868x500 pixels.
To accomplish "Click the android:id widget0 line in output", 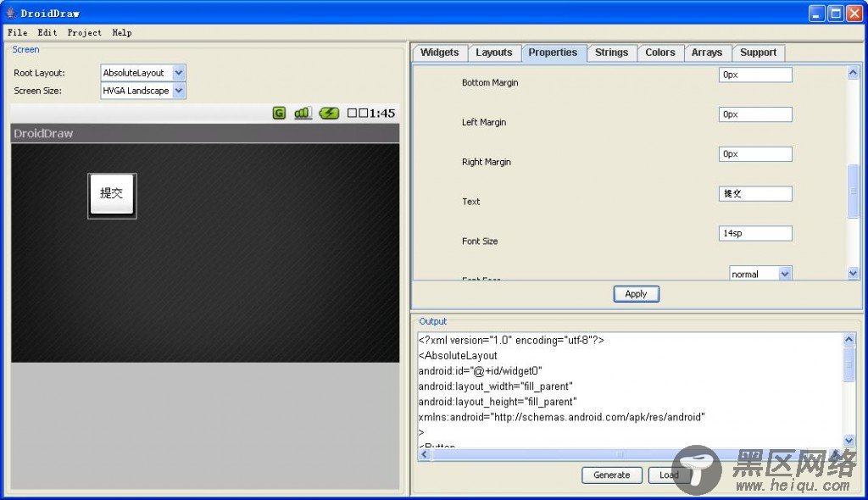I will coord(480,371).
